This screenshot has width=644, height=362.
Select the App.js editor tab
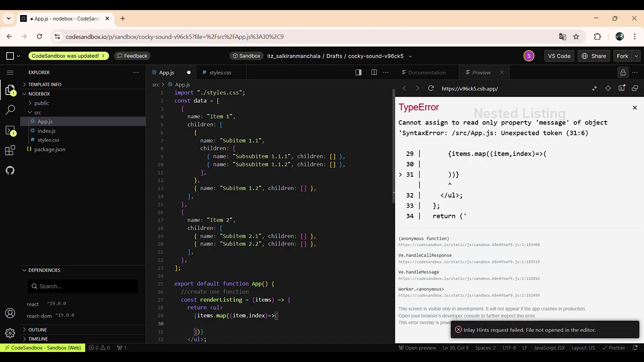click(167, 72)
